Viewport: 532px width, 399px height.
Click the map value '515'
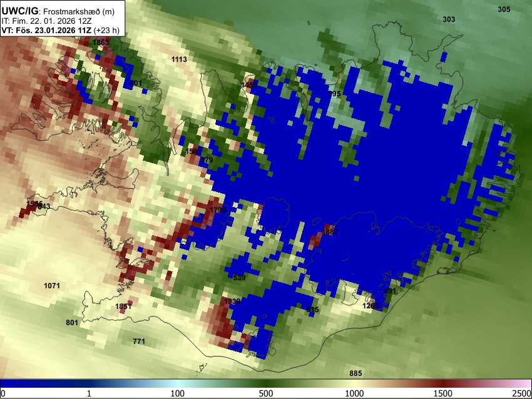(312, 310)
